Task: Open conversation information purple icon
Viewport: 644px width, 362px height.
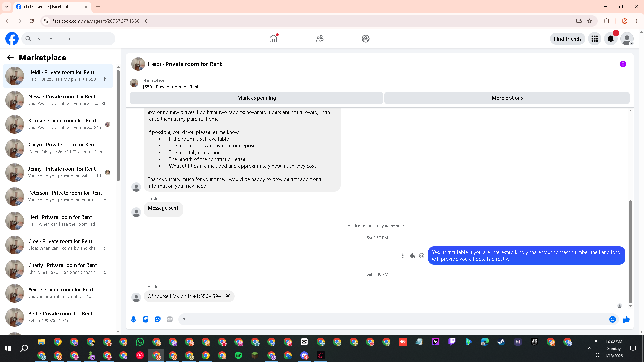Action: pos(623,64)
